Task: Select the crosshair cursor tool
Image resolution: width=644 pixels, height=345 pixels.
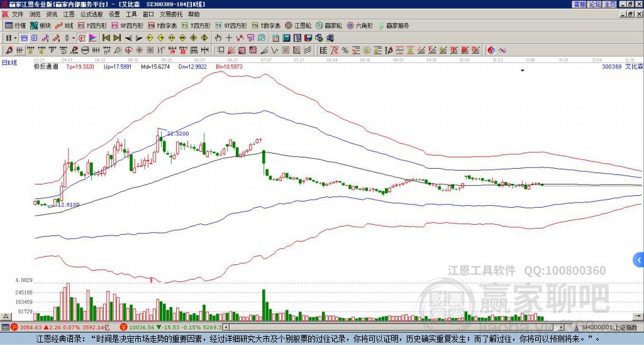Action: tap(229, 38)
